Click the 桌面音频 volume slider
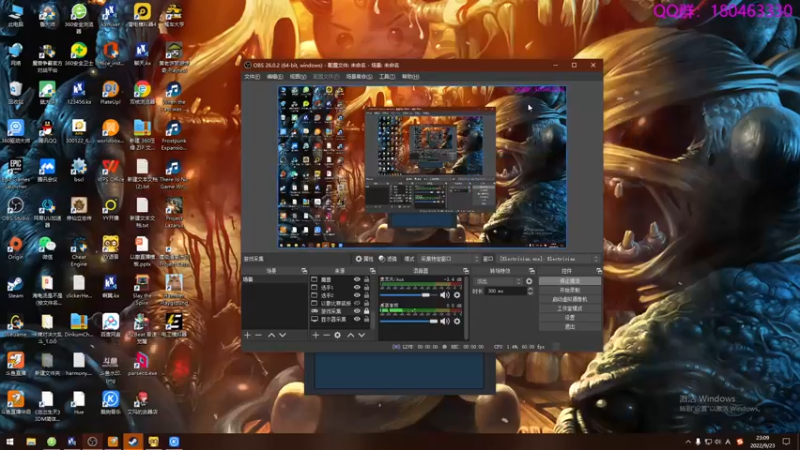Screen dimensions: 800x450 (409, 321)
